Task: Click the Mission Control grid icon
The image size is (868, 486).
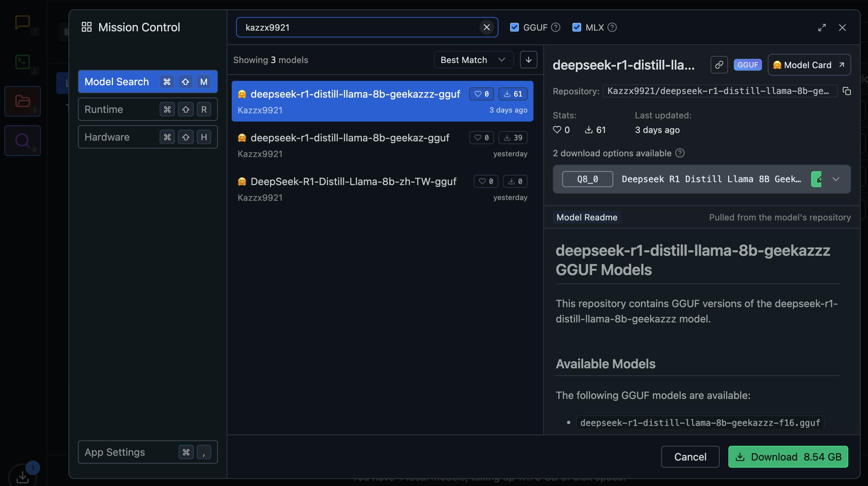Action: [x=87, y=27]
